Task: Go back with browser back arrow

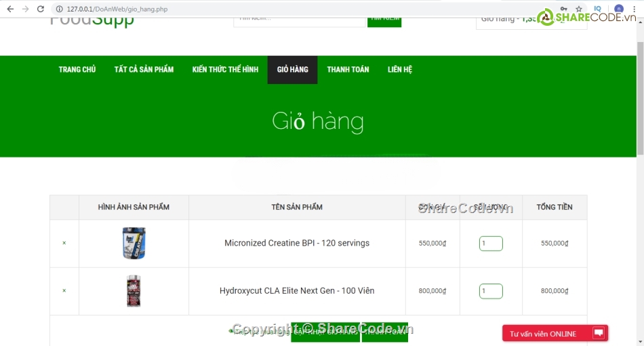Action: (10, 9)
